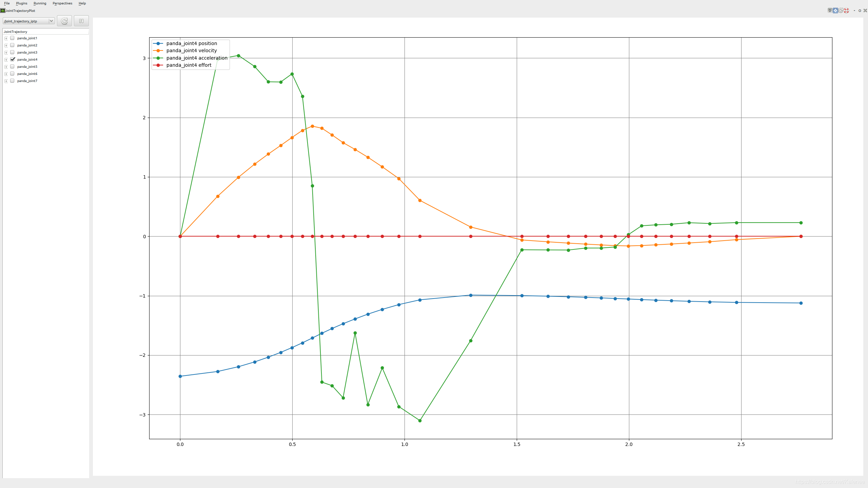Click the green acceleration legend marker
This screenshot has height=488, width=868.
(158, 58)
